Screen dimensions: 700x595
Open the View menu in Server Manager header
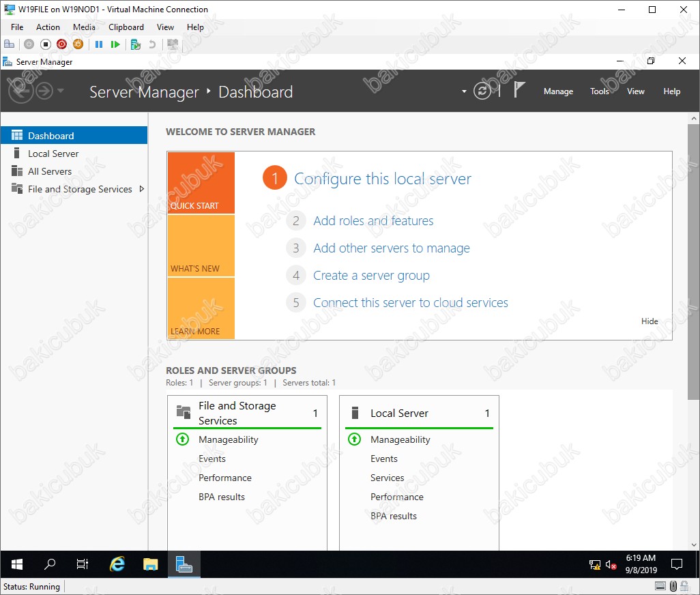(635, 91)
